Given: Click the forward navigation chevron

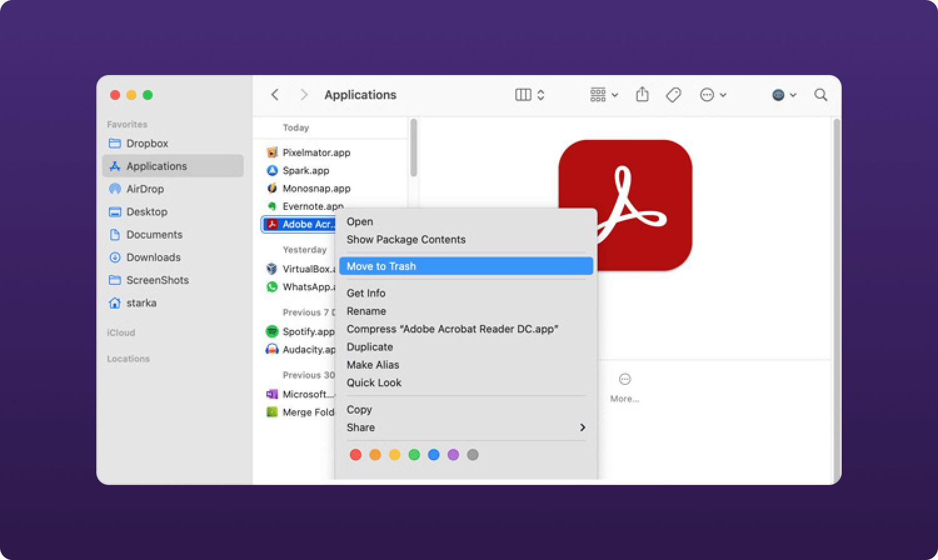Looking at the screenshot, I should click(x=304, y=95).
